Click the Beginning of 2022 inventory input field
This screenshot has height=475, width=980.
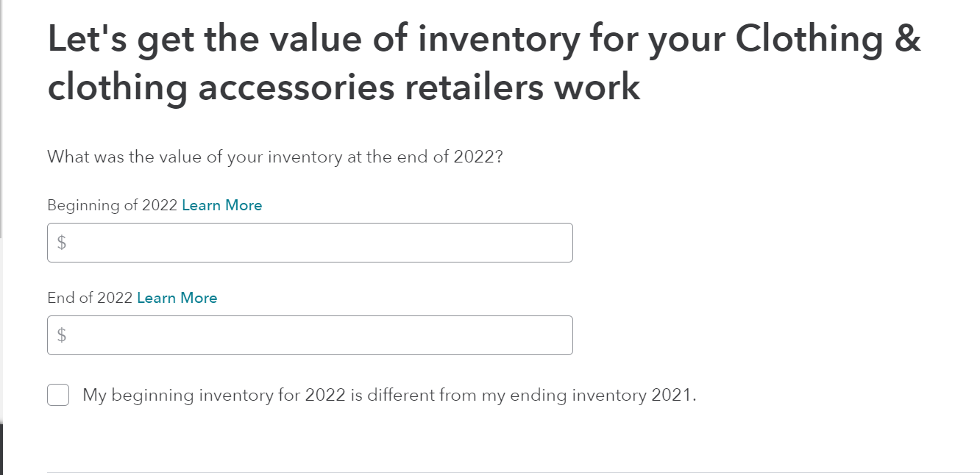[309, 243]
